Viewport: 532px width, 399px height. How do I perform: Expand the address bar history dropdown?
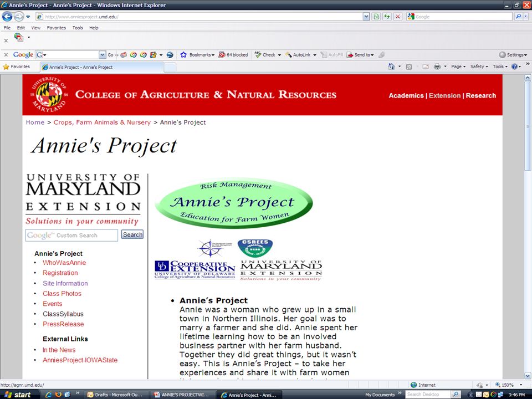click(366, 17)
